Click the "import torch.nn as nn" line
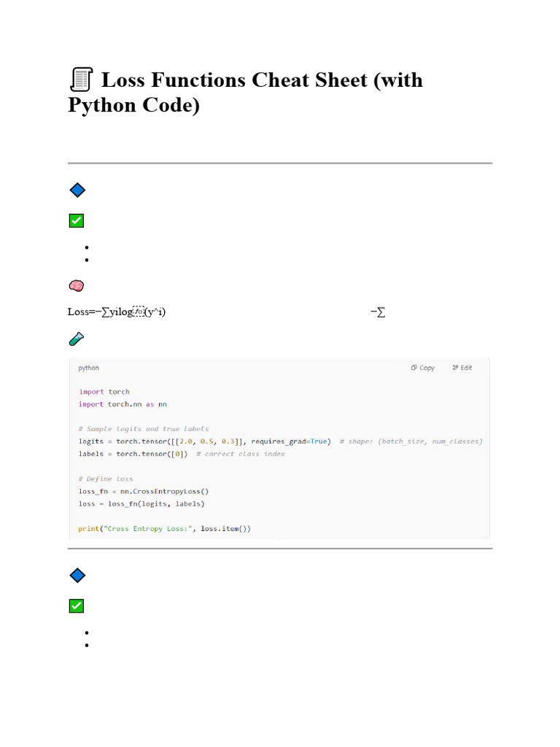The height and width of the screenshot is (747, 560). point(123,404)
